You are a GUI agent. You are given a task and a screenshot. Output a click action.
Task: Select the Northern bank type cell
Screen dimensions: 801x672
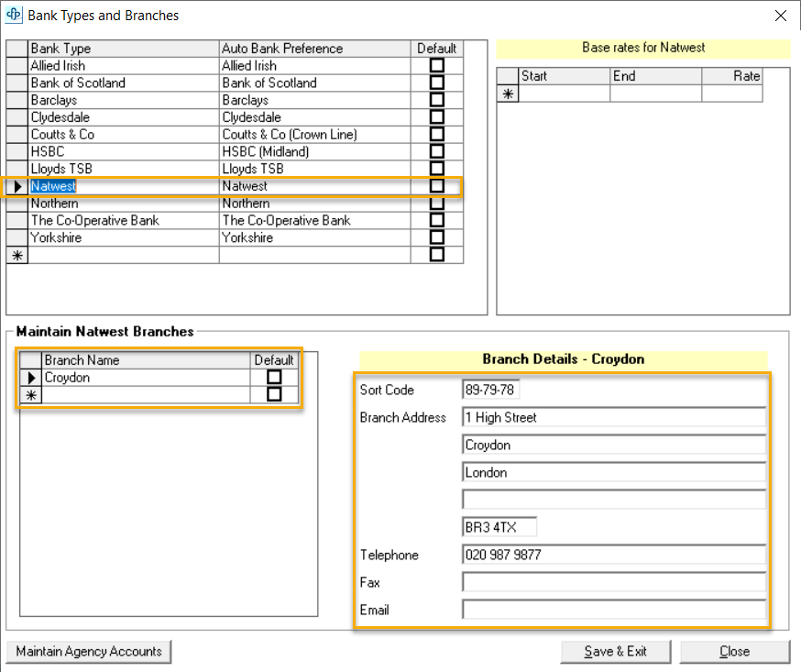point(124,204)
